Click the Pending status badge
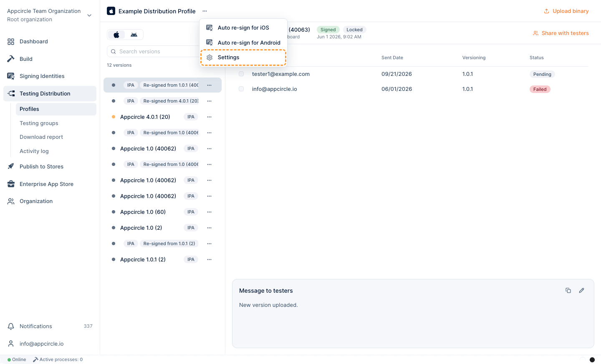Viewport: 601px width, 364px height. click(x=542, y=74)
